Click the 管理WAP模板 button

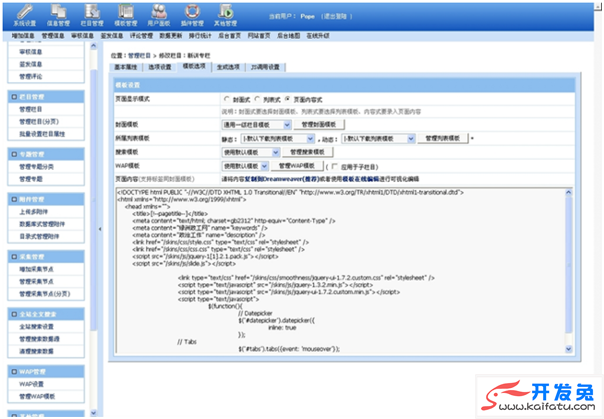coord(297,166)
